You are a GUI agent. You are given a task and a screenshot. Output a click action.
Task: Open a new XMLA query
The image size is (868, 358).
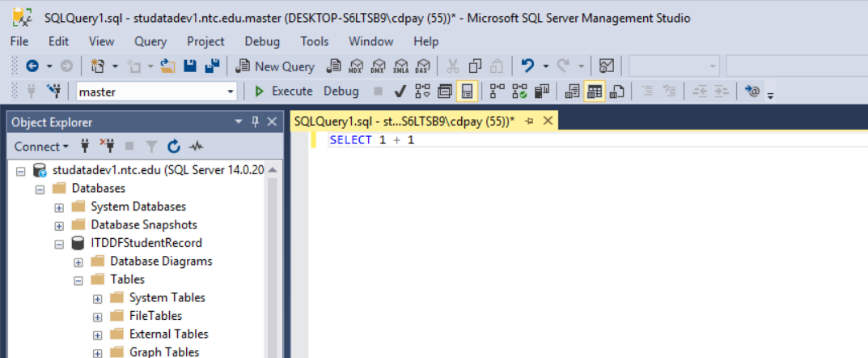click(400, 66)
